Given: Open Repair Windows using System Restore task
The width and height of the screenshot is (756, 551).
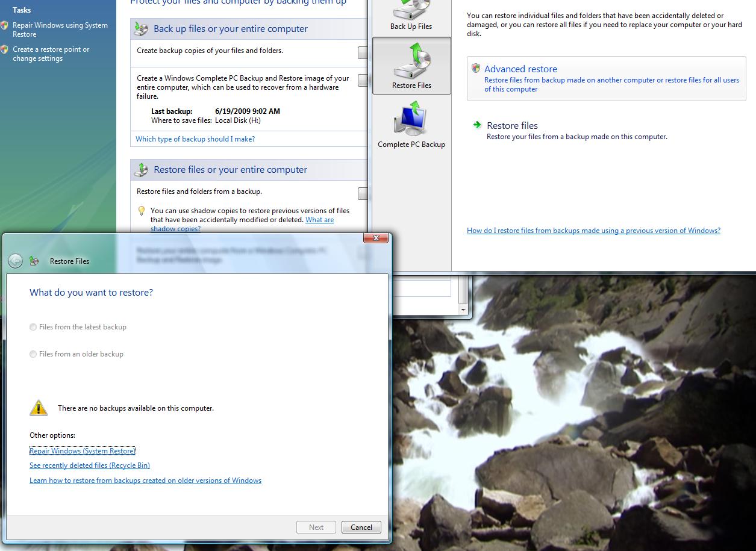Looking at the screenshot, I should [60, 30].
